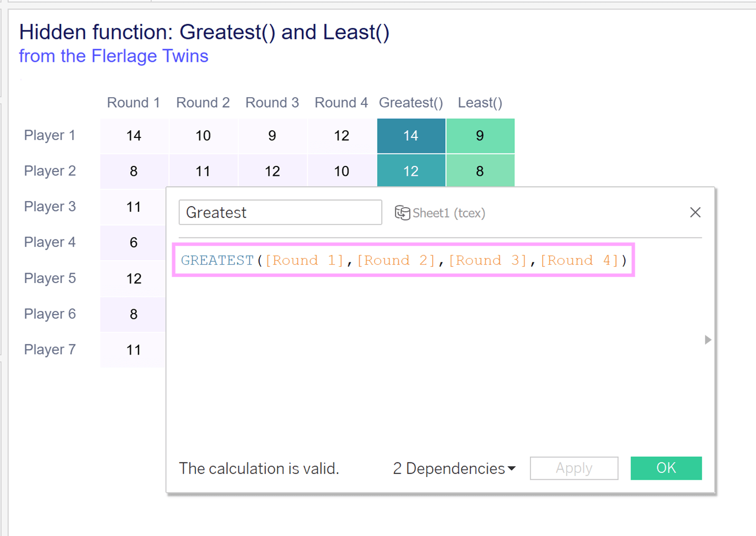Edit the calculation name field Greatest
Screen dimensions: 756x536
280,212
